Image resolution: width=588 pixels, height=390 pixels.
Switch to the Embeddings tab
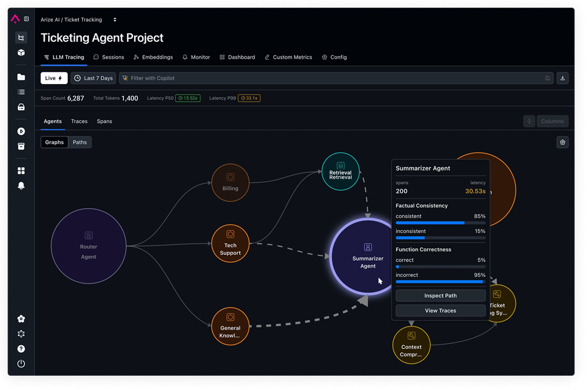click(153, 58)
